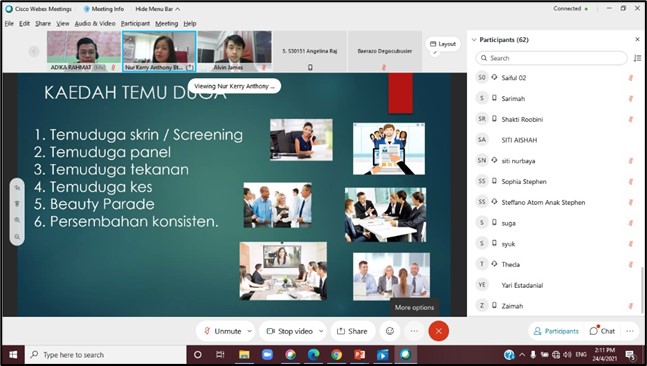This screenshot has height=366, width=647.
Task: Collapse the Participants (62) section chevron
Action: pos(474,40)
